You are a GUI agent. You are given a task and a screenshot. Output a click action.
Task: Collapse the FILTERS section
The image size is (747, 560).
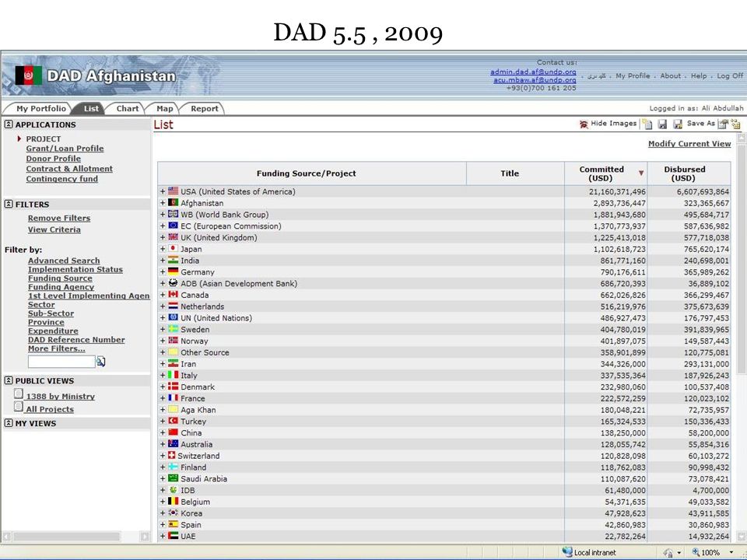9,204
